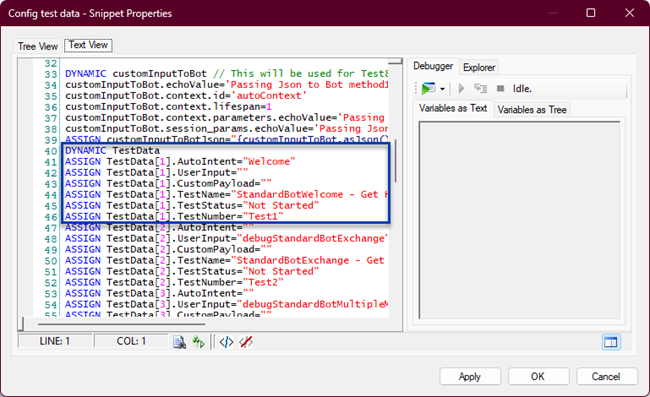Click the Cancel button
Image resolution: width=650 pixels, height=397 pixels.
[606, 376]
